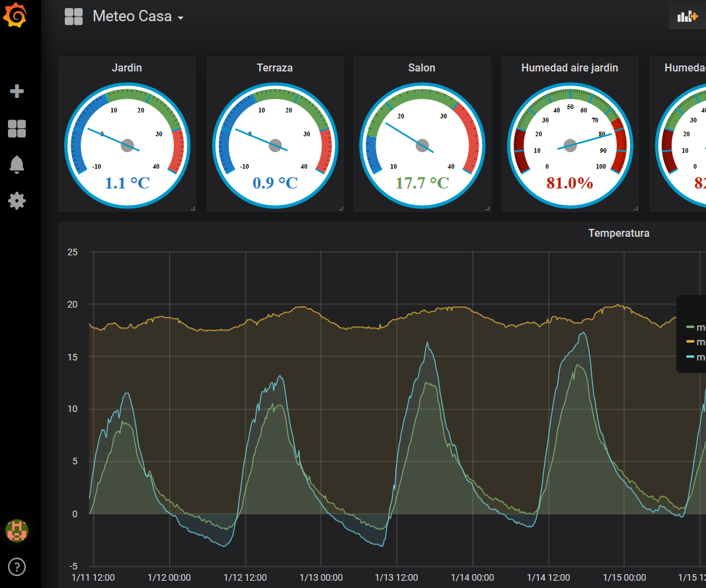Click the Terraza panel title
Viewport: 706px width, 588px height.
274,67
